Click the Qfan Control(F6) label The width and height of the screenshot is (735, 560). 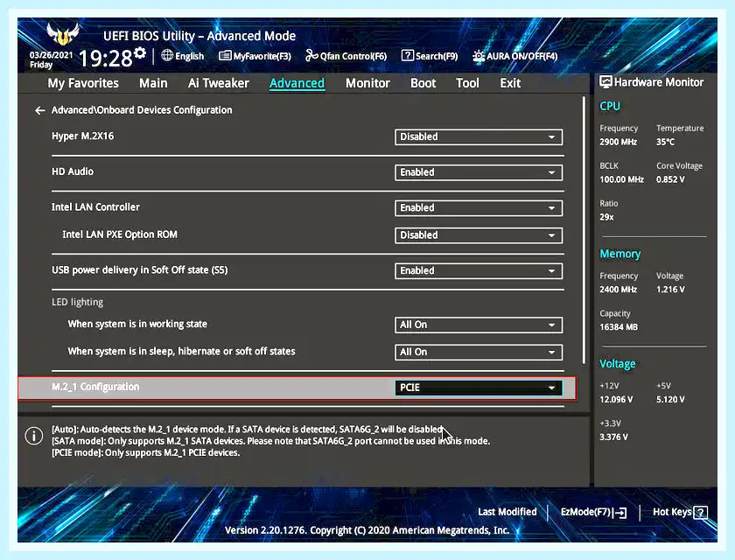(353, 56)
